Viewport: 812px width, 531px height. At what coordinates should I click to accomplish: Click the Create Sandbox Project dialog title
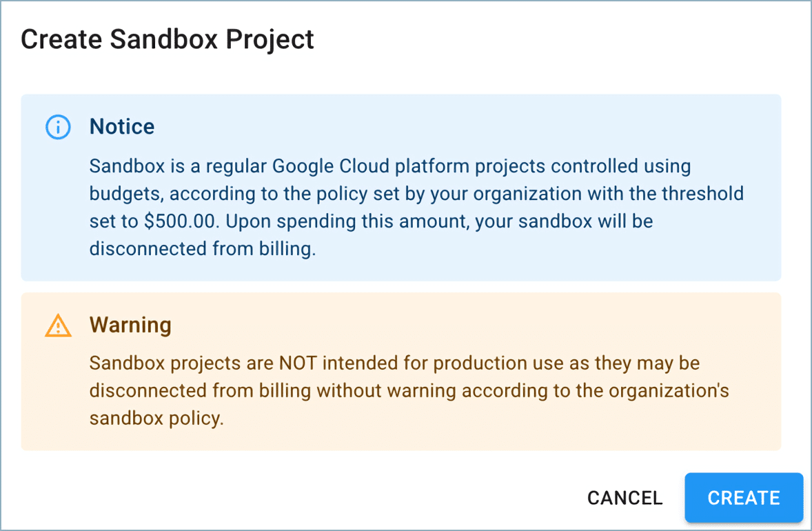click(x=168, y=40)
